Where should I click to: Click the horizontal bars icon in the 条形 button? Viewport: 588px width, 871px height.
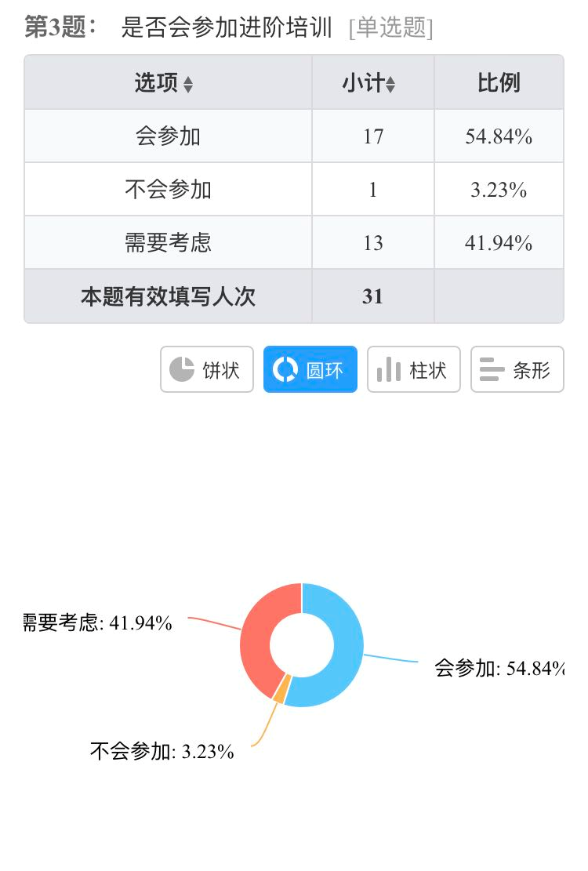click(x=492, y=369)
